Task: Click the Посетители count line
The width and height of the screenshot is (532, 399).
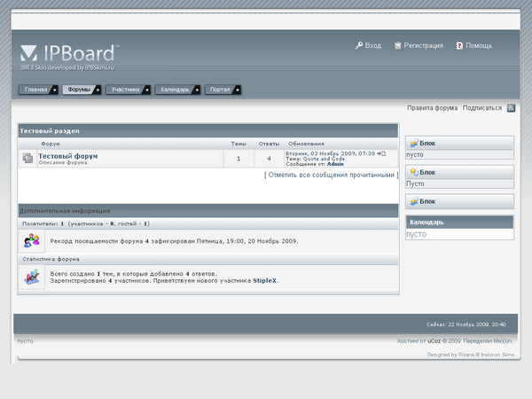Action: (x=86, y=224)
